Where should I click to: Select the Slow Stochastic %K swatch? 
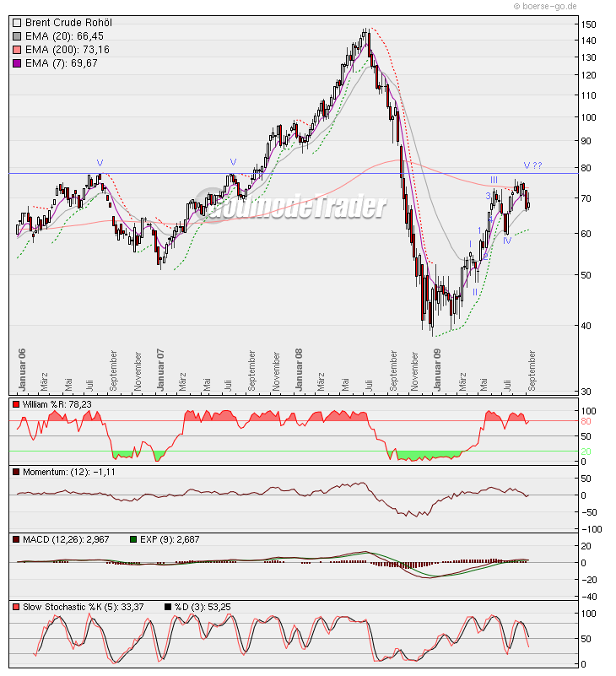click(17, 607)
